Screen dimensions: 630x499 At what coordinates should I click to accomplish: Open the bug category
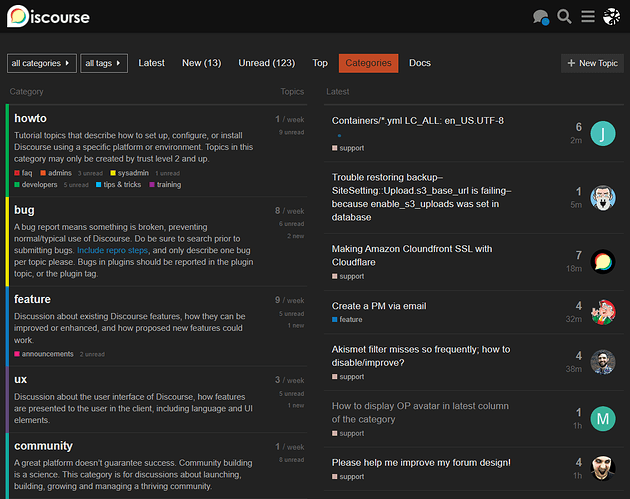click(x=24, y=210)
